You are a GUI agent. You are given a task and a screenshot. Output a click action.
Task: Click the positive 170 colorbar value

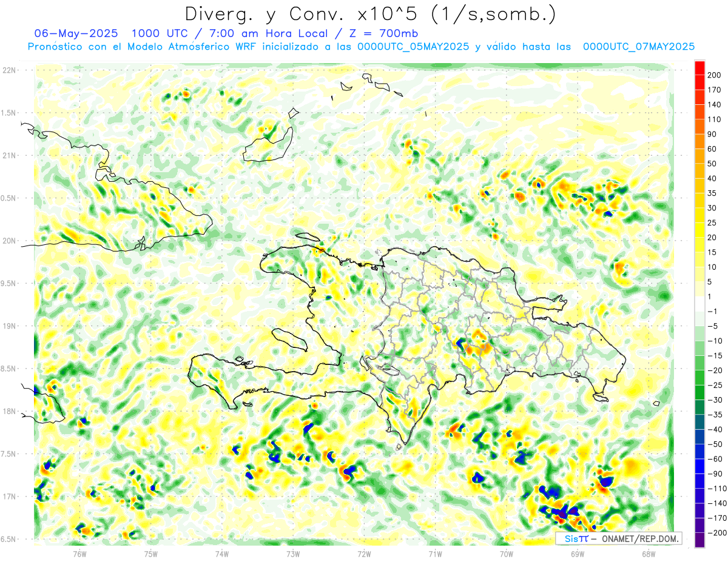(x=715, y=90)
